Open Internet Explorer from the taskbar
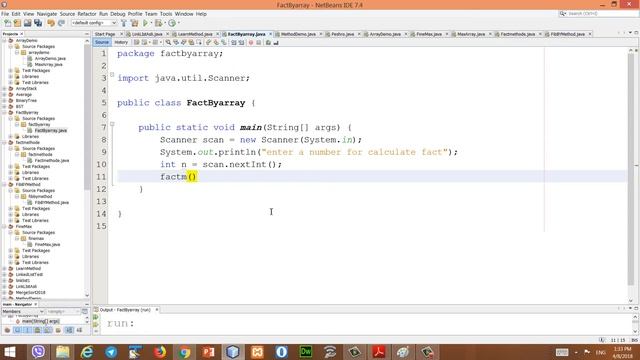 click(87, 351)
